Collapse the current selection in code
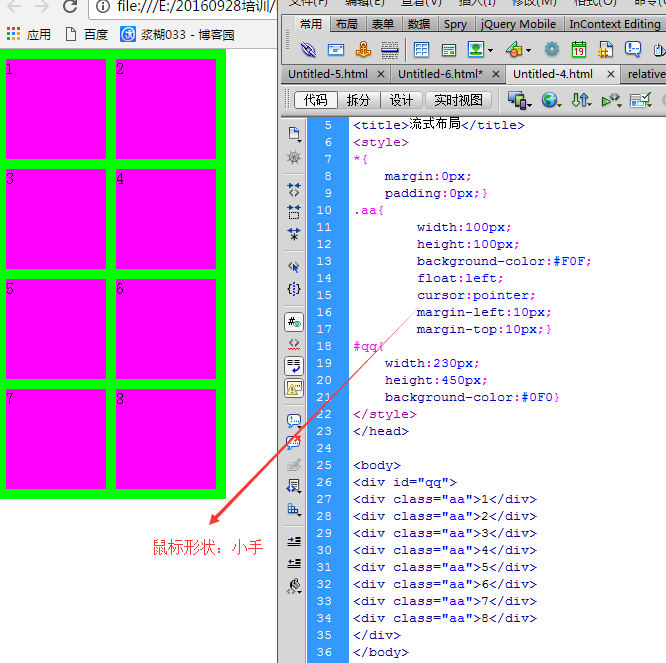The width and height of the screenshot is (666, 663). [293, 212]
